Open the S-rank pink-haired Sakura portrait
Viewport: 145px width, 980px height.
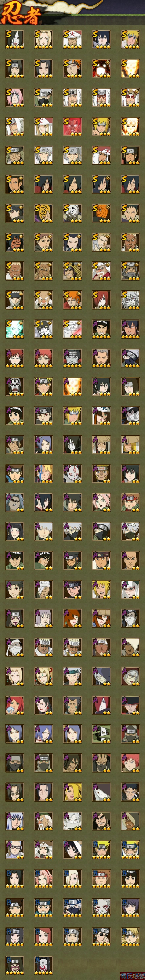[14, 97]
